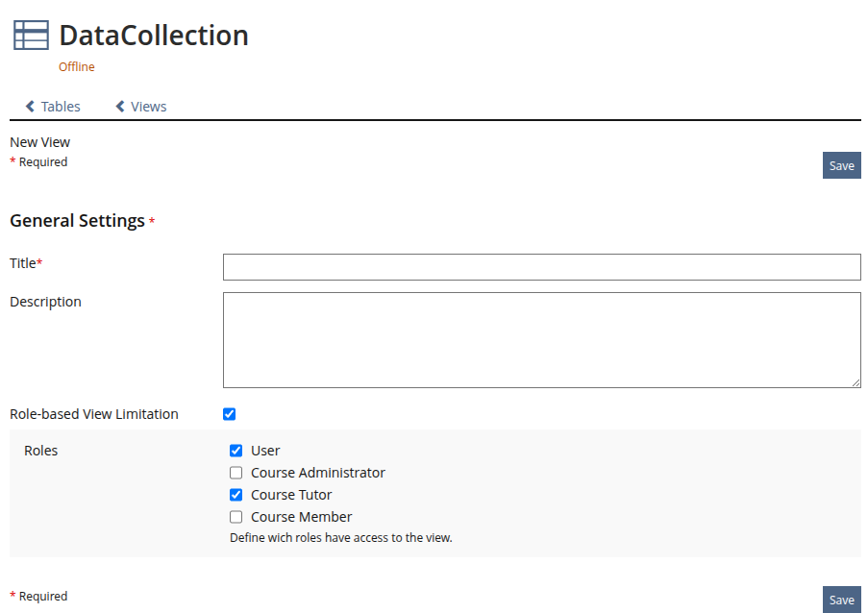Click the Offline status text
The height and width of the screenshot is (613, 868).
(77, 67)
